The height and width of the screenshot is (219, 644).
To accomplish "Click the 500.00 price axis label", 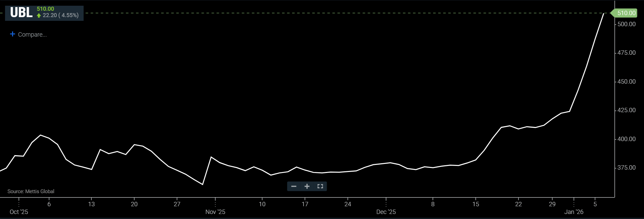I will [626, 24].
